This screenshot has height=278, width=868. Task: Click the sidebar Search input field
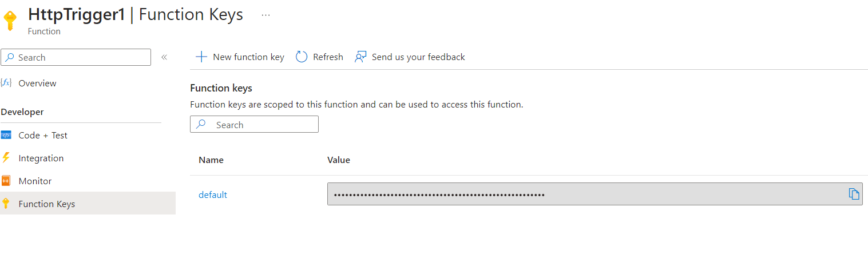click(76, 57)
